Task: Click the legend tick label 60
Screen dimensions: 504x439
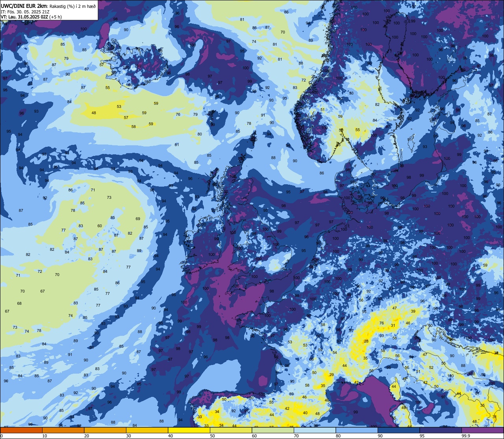Action: [254, 436]
